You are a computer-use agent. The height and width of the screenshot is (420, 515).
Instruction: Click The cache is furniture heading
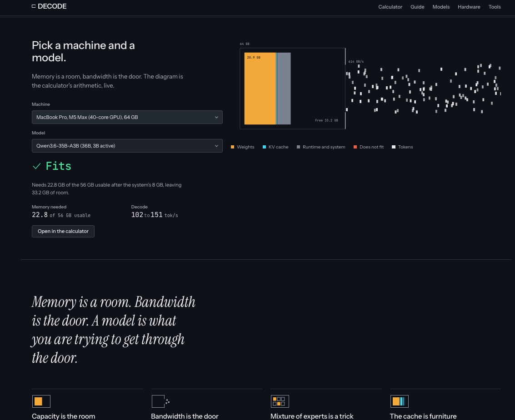click(423, 416)
